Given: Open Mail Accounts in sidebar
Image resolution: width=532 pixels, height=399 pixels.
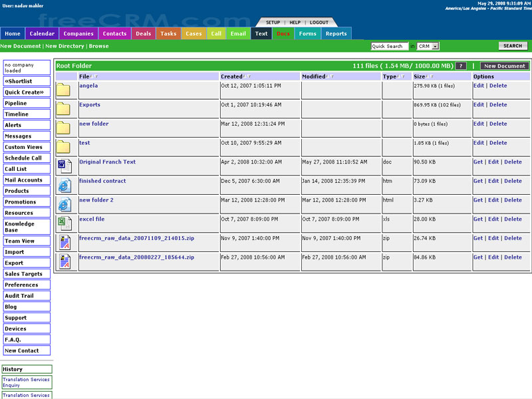Looking at the screenshot, I should 27,180.
